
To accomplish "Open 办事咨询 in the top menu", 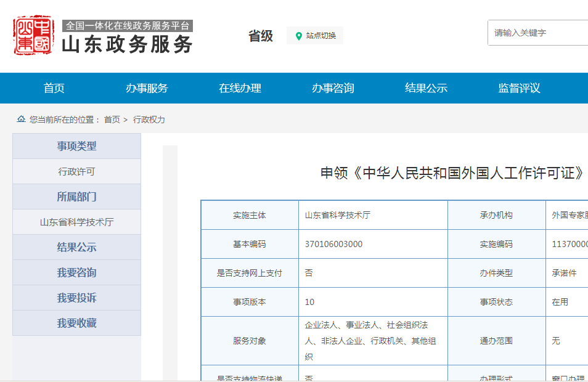I will pyautogui.click(x=333, y=88).
